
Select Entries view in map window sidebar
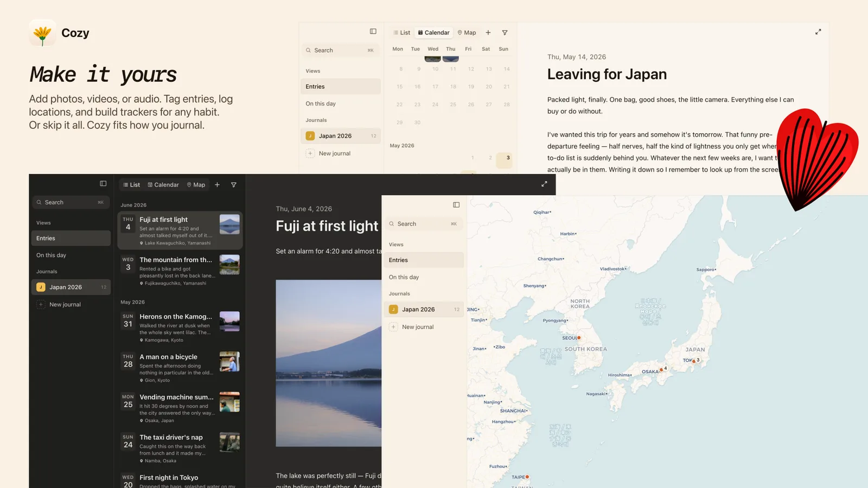pos(424,260)
